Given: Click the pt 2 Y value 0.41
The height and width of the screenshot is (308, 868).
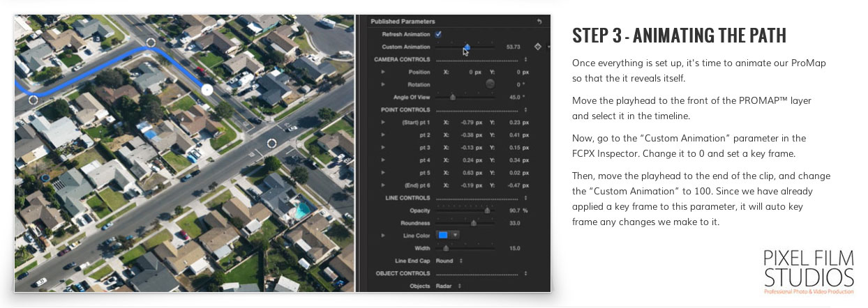Looking at the screenshot, I should [x=514, y=135].
